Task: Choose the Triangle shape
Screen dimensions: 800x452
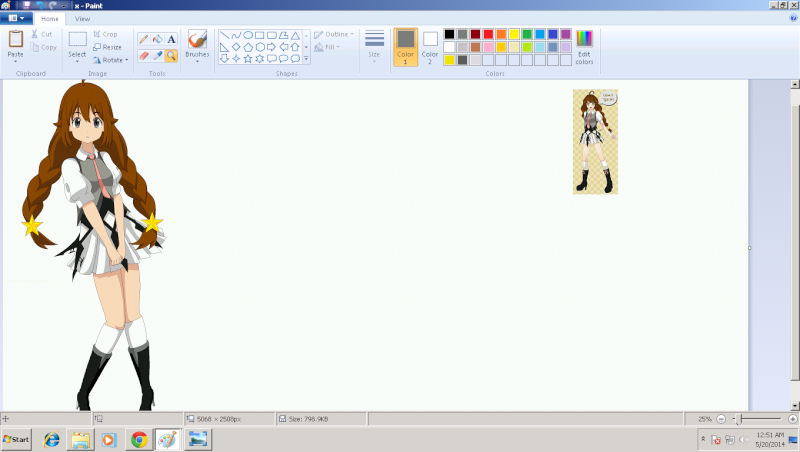Action: point(295,35)
